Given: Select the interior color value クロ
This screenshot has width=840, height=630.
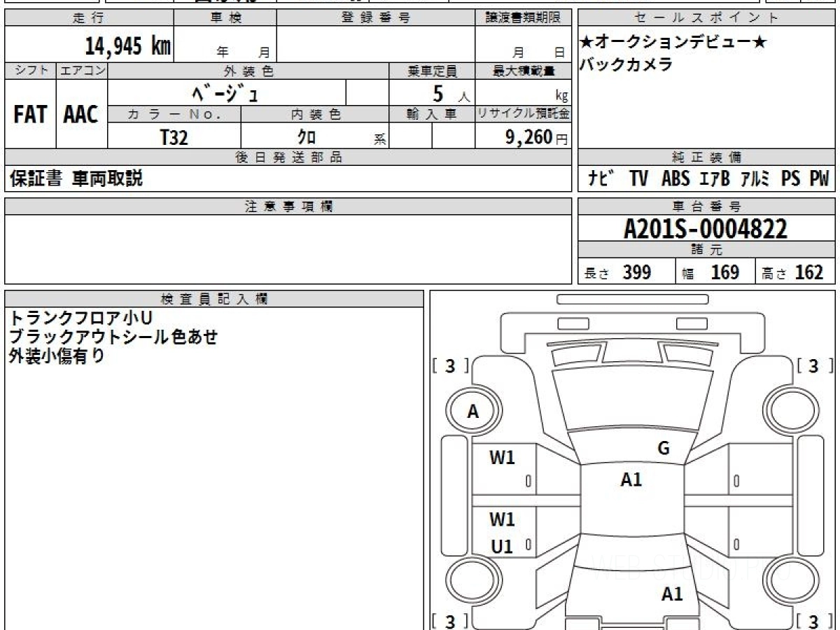Looking at the screenshot, I should (307, 136).
